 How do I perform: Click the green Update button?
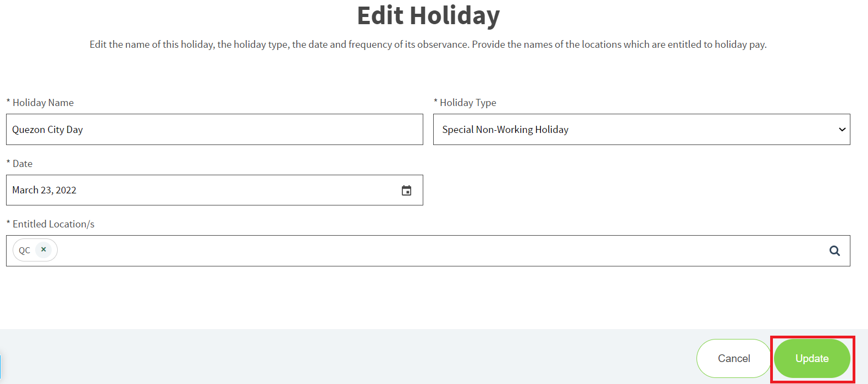[x=812, y=358]
